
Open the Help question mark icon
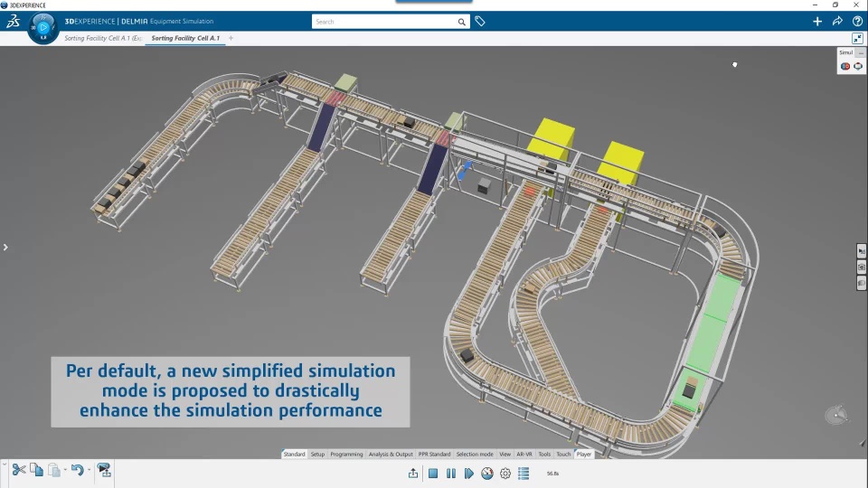click(857, 21)
